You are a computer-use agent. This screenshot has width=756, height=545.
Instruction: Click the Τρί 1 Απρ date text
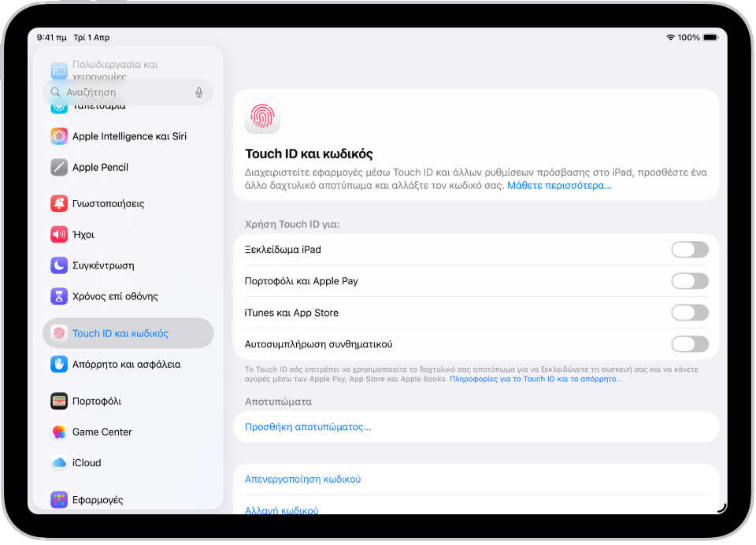point(91,38)
